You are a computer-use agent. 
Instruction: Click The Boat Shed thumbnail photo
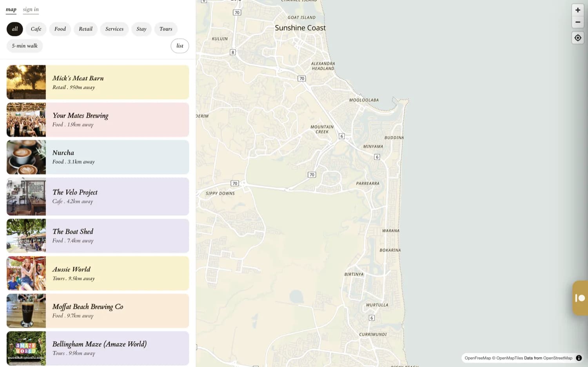coord(26,236)
